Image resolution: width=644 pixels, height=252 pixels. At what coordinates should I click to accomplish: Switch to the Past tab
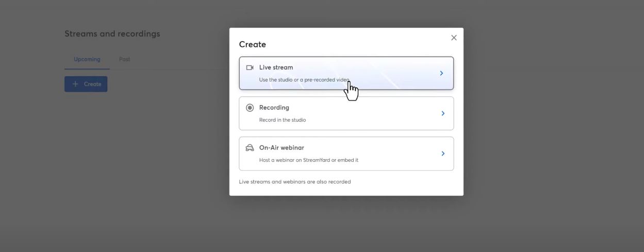(124, 59)
